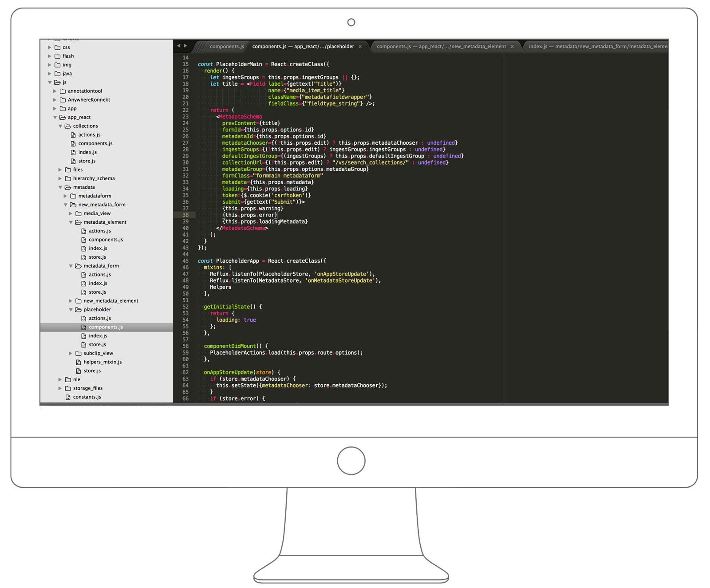Expand the hierarchy_schema folder arrow
The height and width of the screenshot is (588, 710).
click(x=60, y=178)
